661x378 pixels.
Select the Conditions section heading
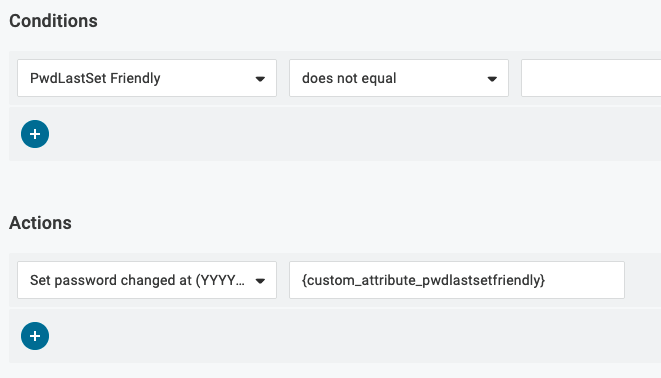(54, 21)
